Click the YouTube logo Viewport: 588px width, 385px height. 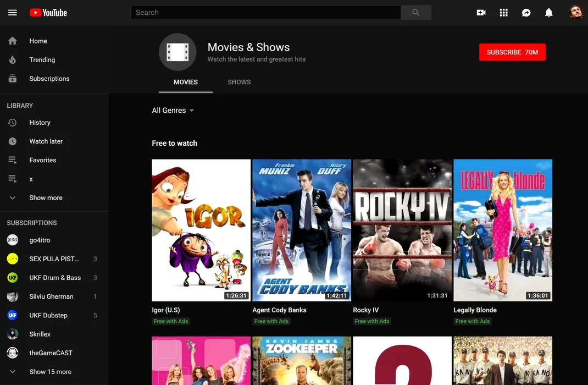click(x=48, y=13)
